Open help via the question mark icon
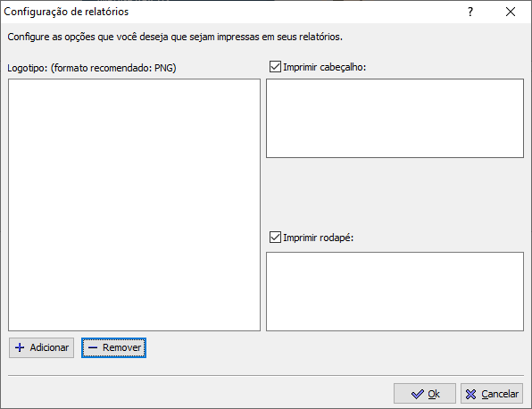The width and height of the screenshot is (532, 409). click(x=470, y=12)
